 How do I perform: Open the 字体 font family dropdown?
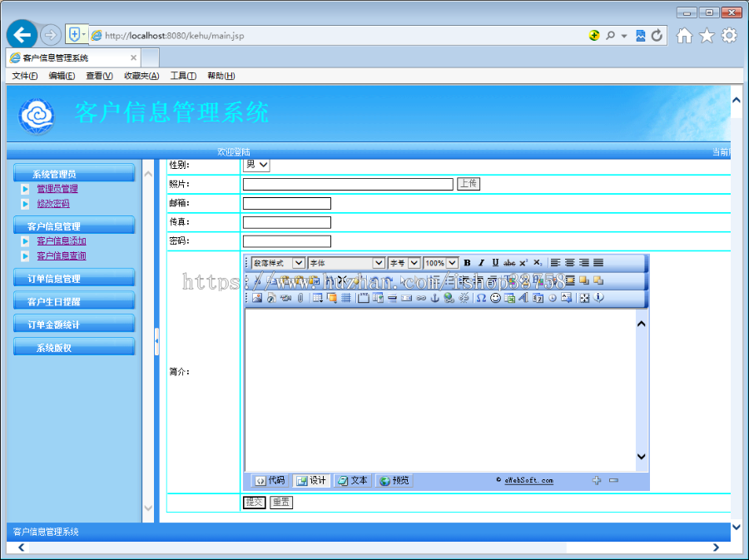click(345, 262)
